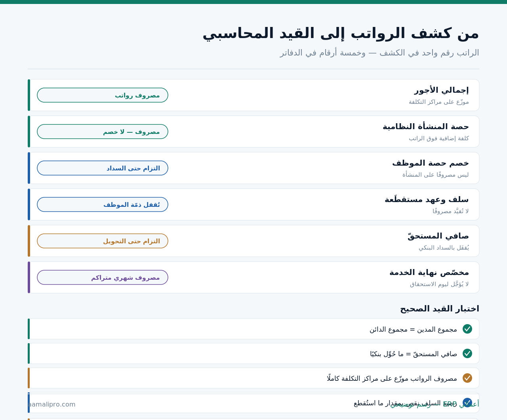Click the كلفة إضافية فوق الراتب caption
507x420 pixels.
439,138
